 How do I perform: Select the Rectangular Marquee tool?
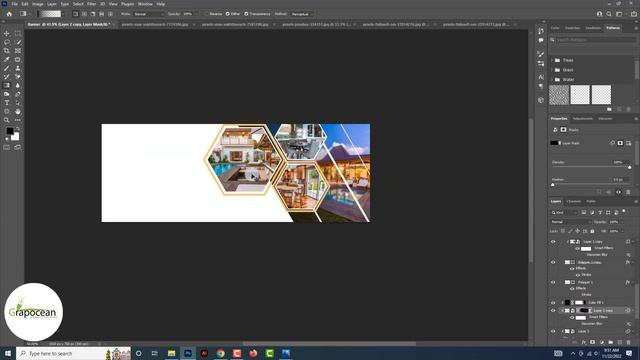pyautogui.click(x=18, y=33)
